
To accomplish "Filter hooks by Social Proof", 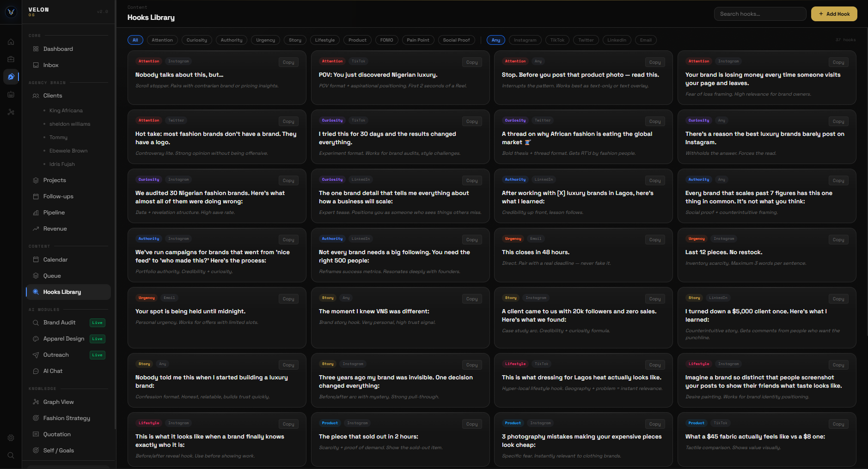I will tap(456, 40).
